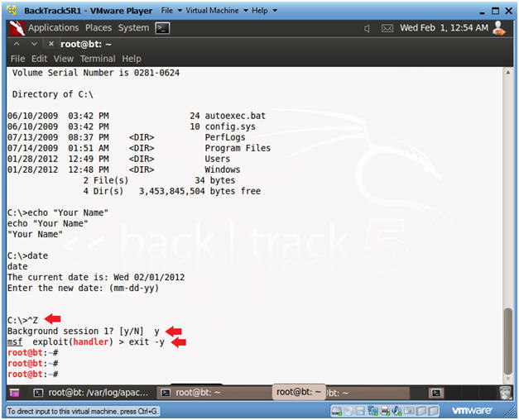Open the mail envelope indicator icon
Viewport: 519px width, 420px height.
(x=387, y=28)
